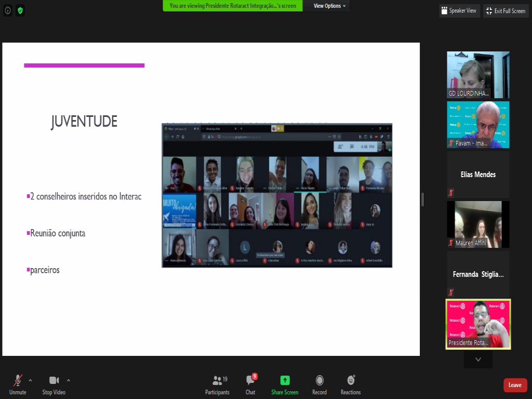The image size is (532, 399).
Task: Open the Reactions emoji menu
Action: (351, 381)
